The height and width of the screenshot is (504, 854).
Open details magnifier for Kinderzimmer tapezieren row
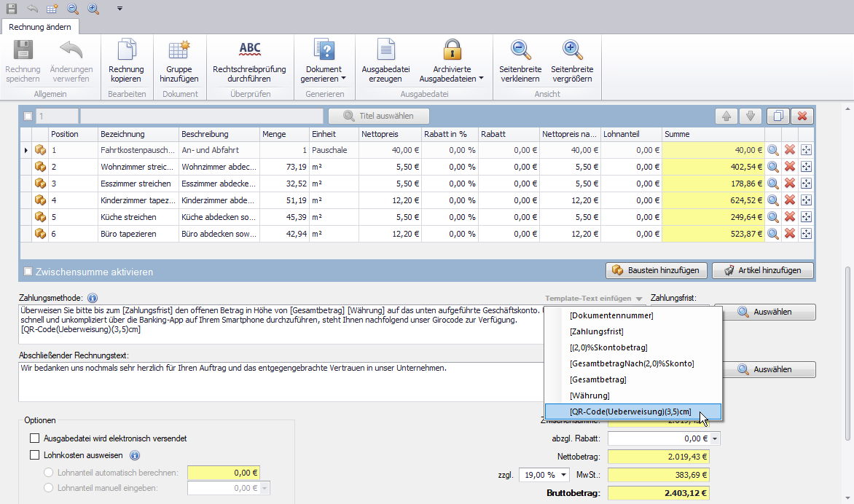(x=773, y=200)
